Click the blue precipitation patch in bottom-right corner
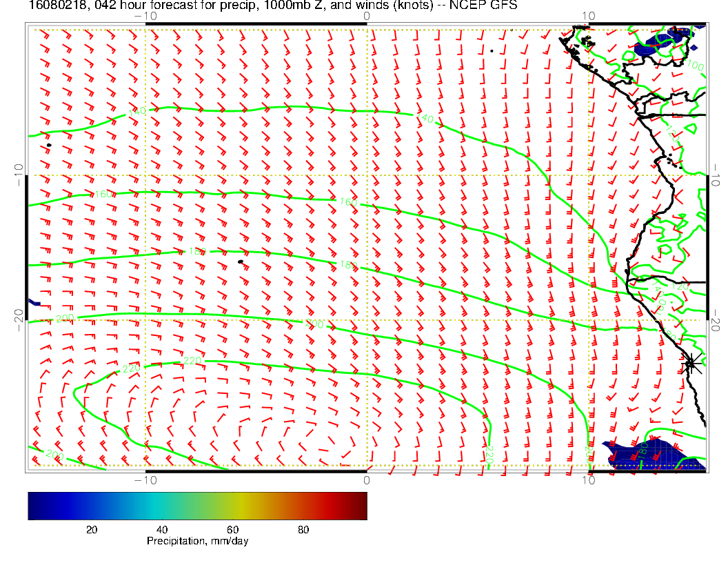 point(655,454)
